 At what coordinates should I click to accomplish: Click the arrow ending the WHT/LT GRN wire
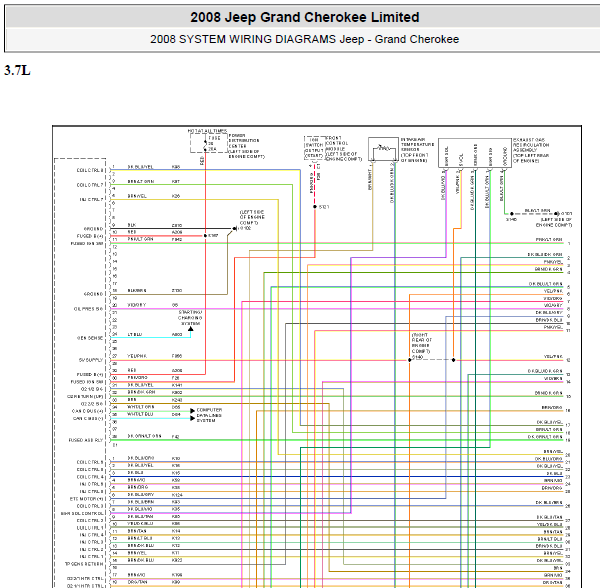[x=192, y=411]
